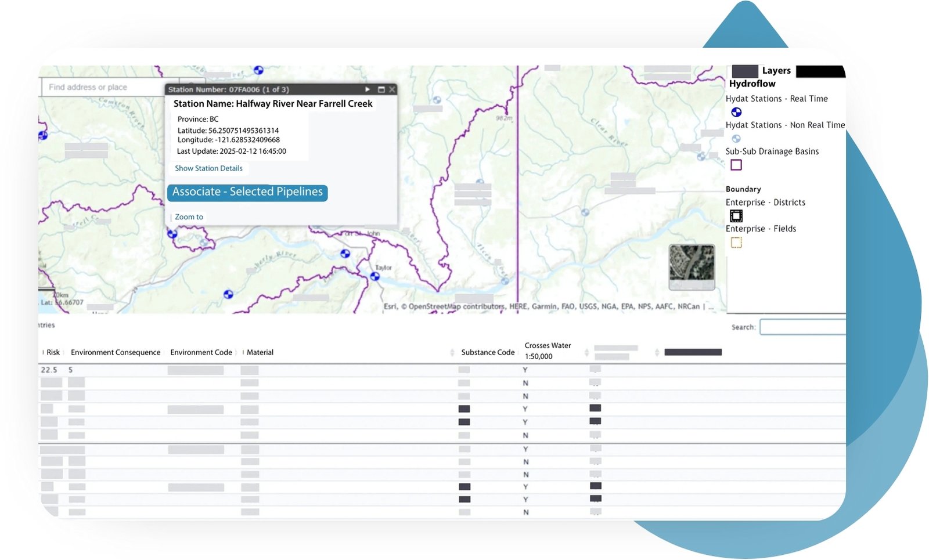
Task: Click the Find address or place field
Action: click(105, 87)
